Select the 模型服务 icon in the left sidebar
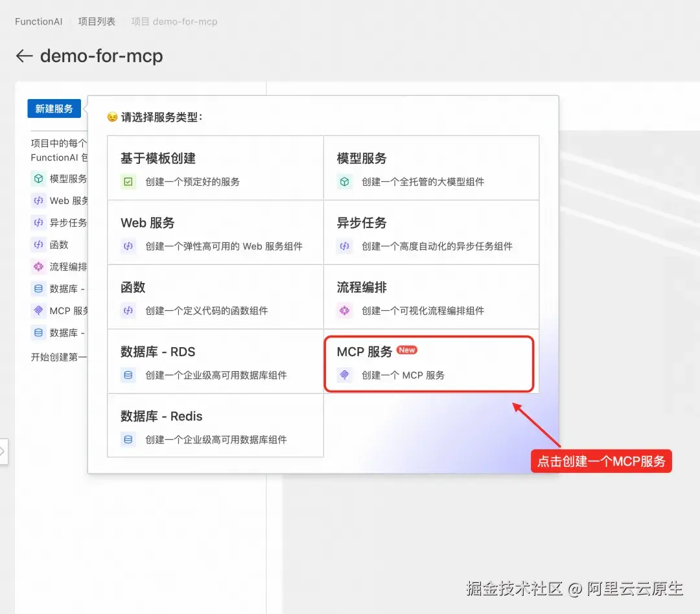 click(x=37, y=179)
